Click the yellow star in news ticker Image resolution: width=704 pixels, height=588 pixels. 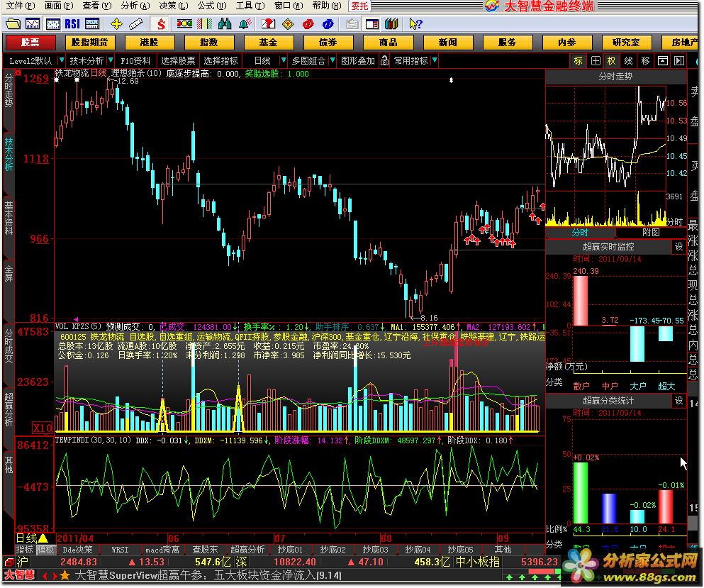(65, 575)
